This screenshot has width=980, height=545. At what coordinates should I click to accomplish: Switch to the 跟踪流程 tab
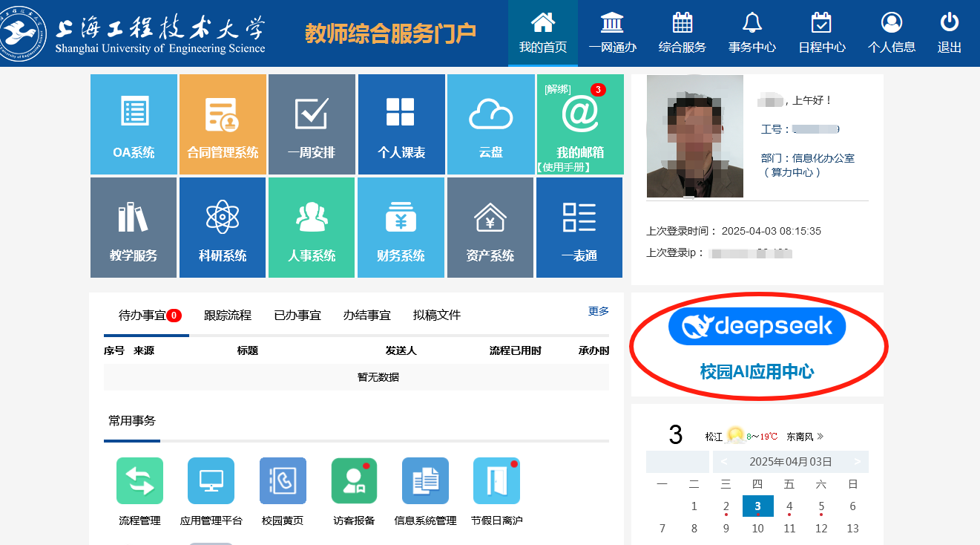pyautogui.click(x=228, y=316)
